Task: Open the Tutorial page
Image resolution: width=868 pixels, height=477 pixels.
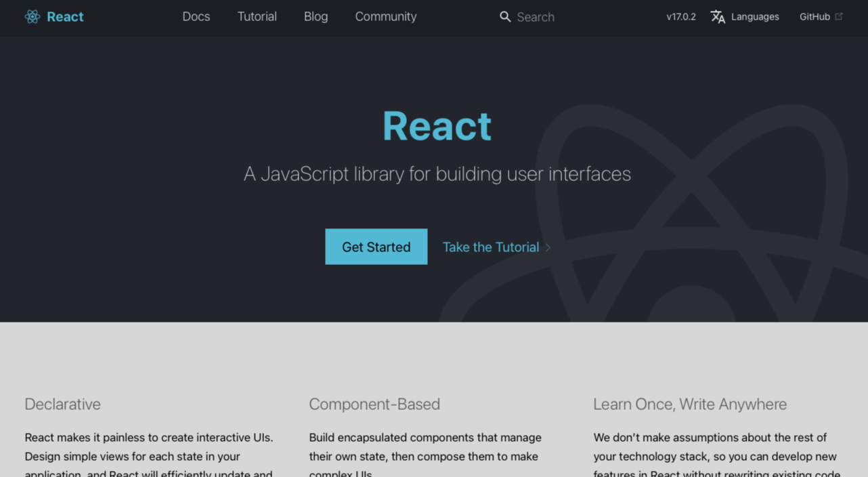Action: (257, 16)
